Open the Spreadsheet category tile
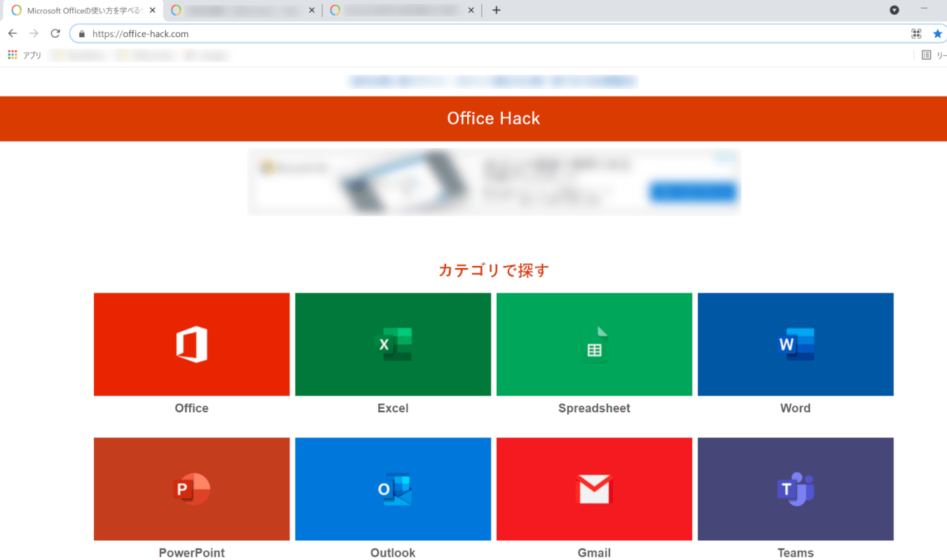947x560 pixels. tap(594, 344)
